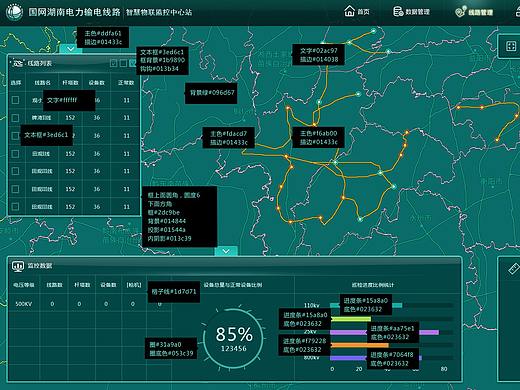Viewport: 520px width, 390px height.
Task: Click the 杆塔数 header in the line list
Action: pyautogui.click(x=70, y=83)
